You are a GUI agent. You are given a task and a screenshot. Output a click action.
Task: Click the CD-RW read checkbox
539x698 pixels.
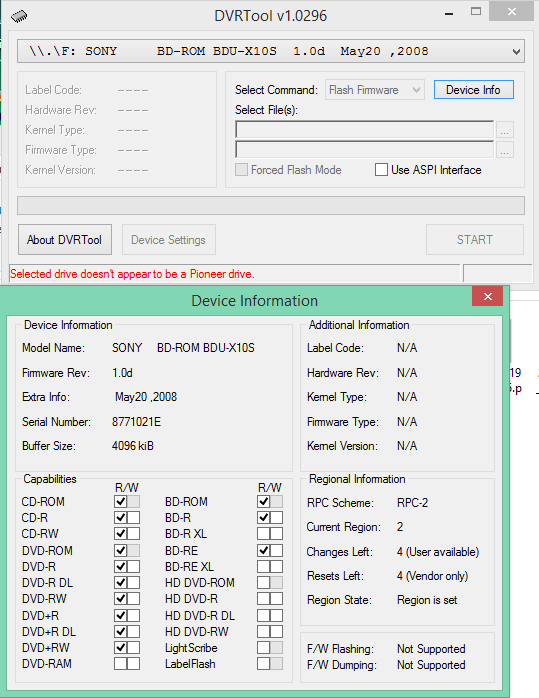(120, 534)
